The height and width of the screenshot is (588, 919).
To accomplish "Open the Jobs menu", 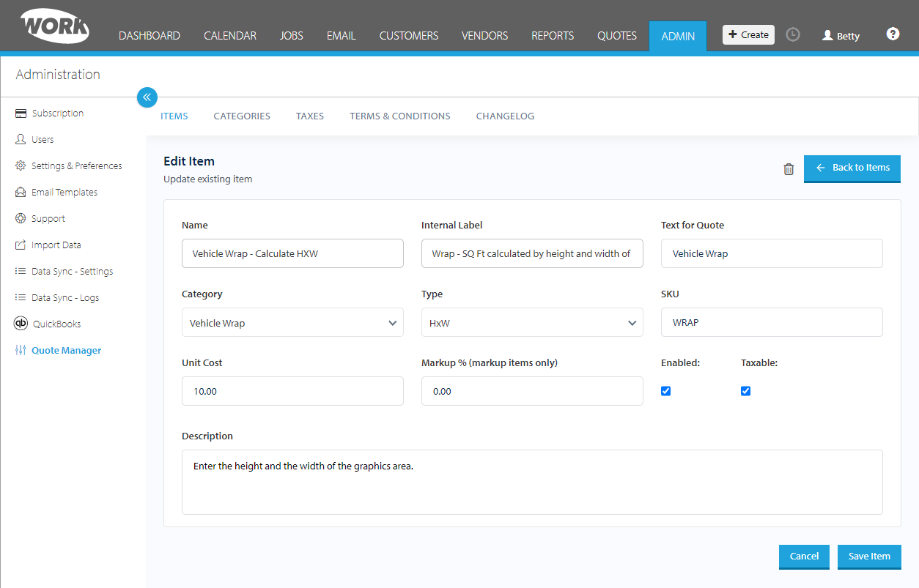I will 292,35.
